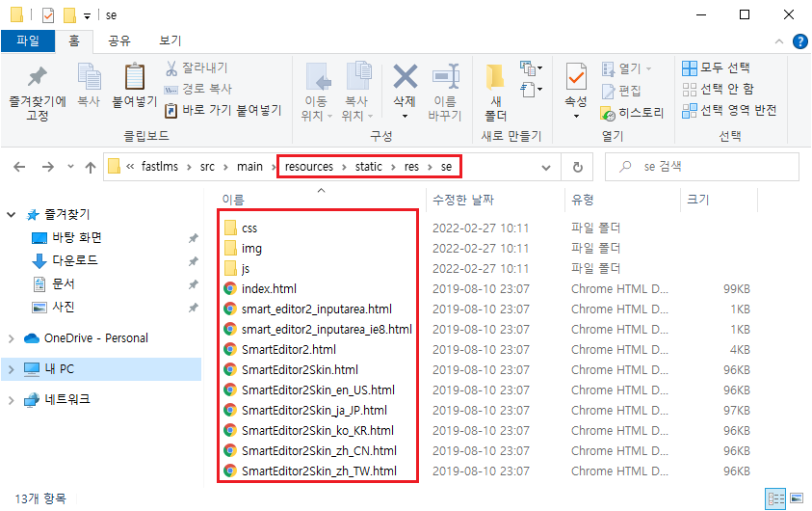Click 선택 안 함 select none

point(719,89)
